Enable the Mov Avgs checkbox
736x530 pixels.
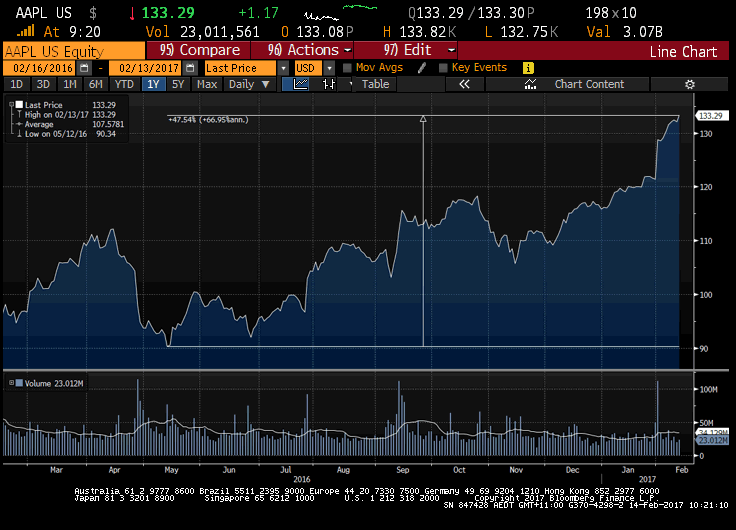pos(347,68)
